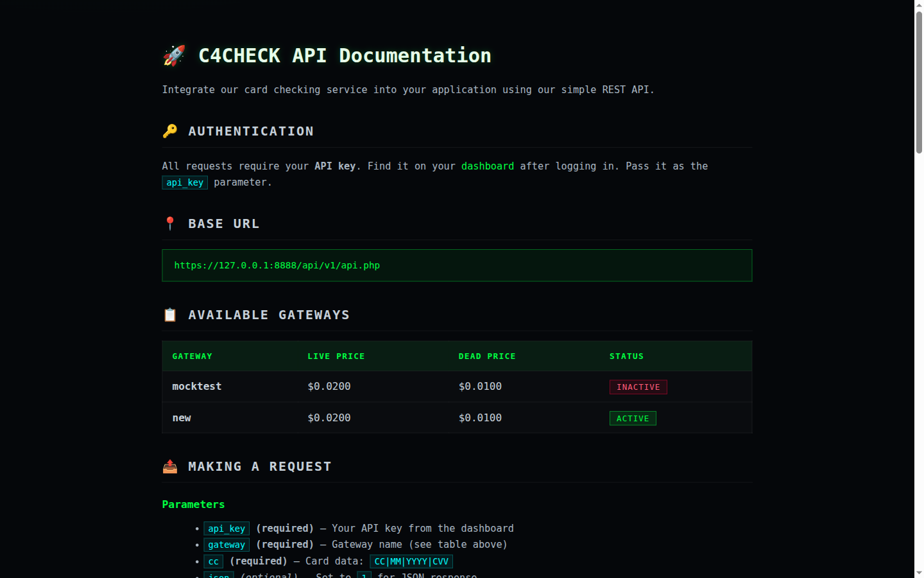The height and width of the screenshot is (578, 924).
Task: Click mocktest live price $0.0200
Action: click(x=329, y=386)
